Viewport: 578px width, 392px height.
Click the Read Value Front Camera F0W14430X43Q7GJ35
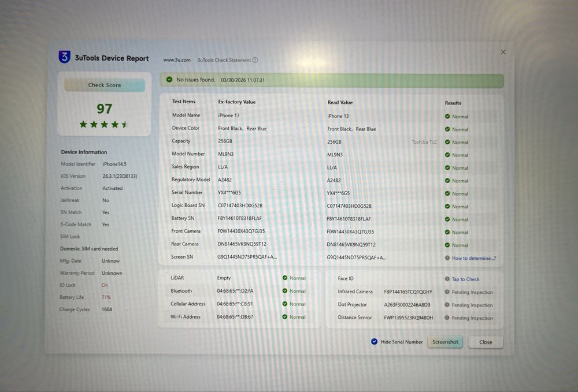[x=350, y=232]
